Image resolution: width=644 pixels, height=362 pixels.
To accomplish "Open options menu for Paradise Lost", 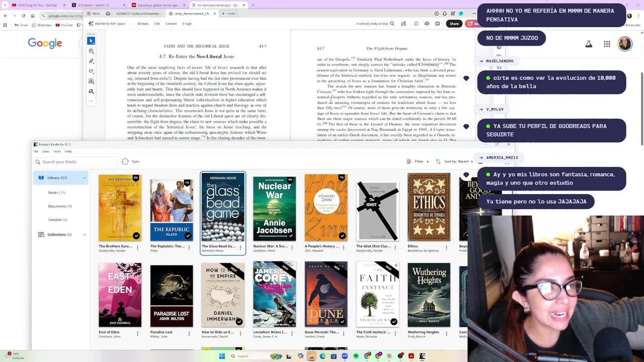I will coord(189,333).
